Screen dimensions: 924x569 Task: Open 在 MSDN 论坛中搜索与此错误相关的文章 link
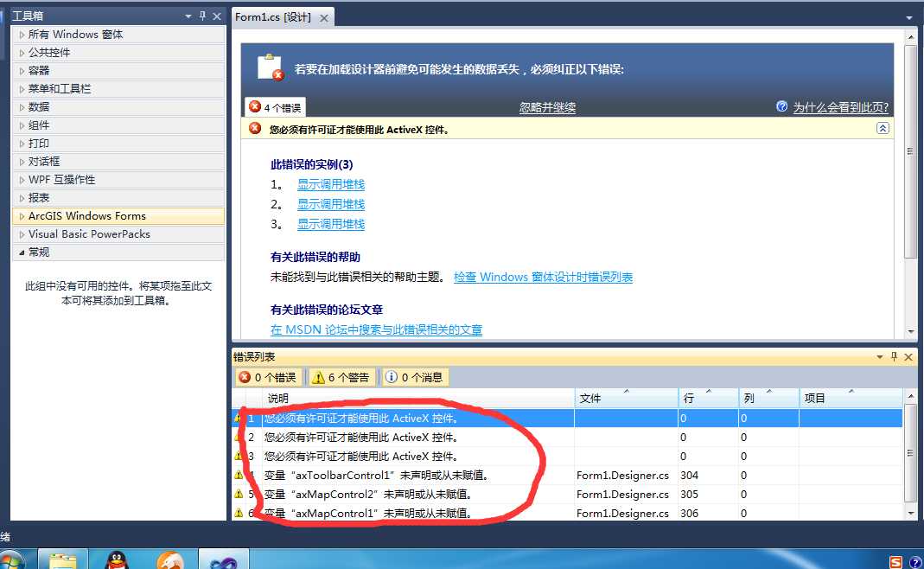click(x=377, y=330)
